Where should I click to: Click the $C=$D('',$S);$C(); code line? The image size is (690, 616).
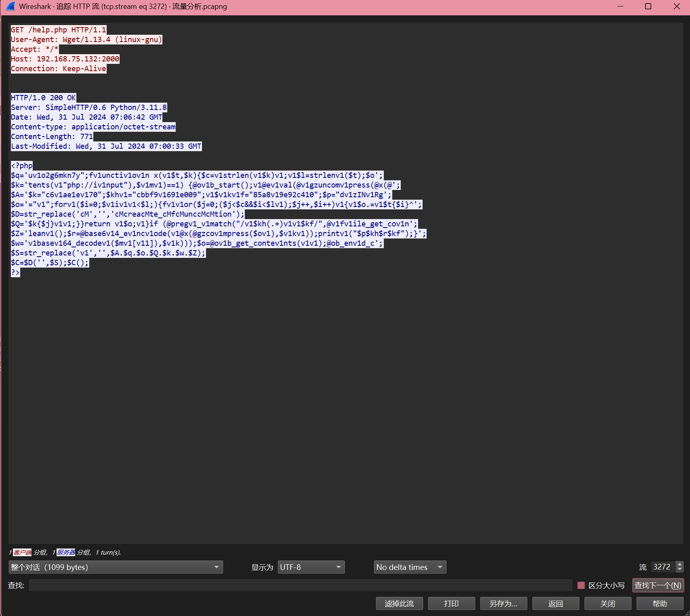pyautogui.click(x=50, y=263)
